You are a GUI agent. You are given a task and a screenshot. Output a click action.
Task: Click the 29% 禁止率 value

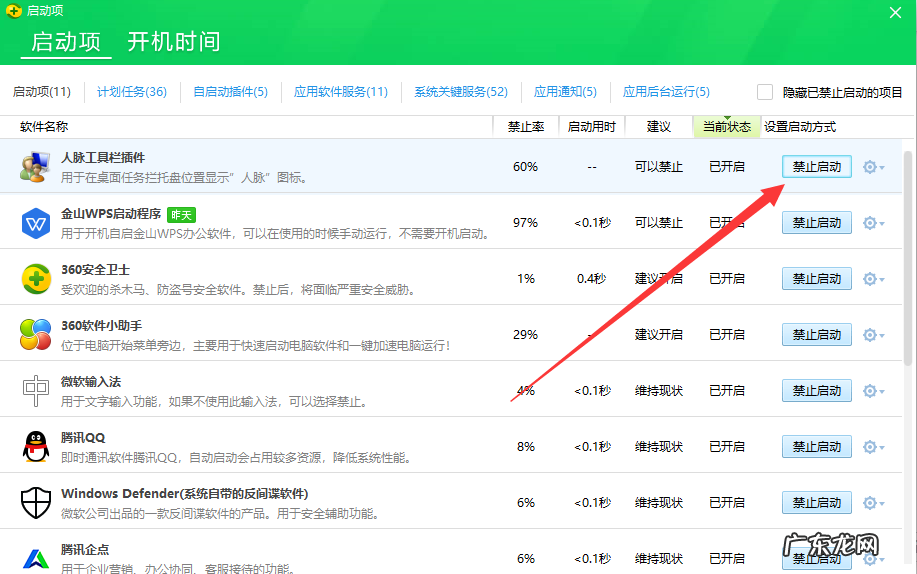tap(525, 335)
